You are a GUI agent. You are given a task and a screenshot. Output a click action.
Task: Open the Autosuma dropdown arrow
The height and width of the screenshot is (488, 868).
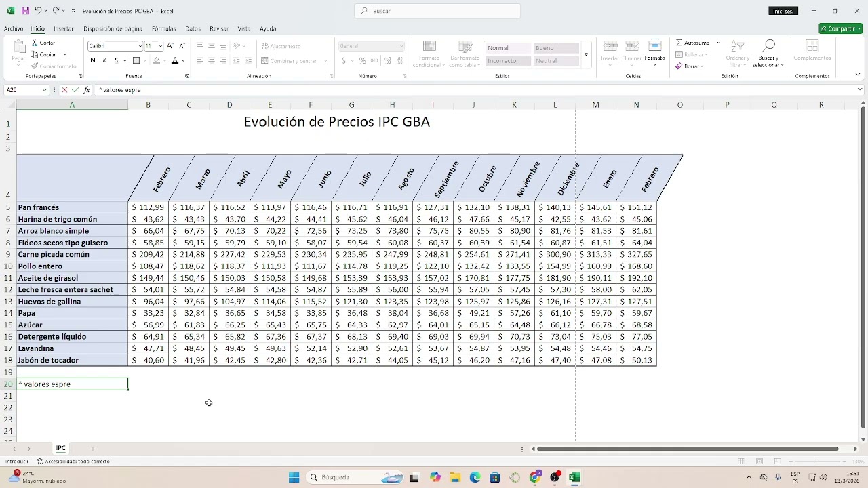[719, 43]
